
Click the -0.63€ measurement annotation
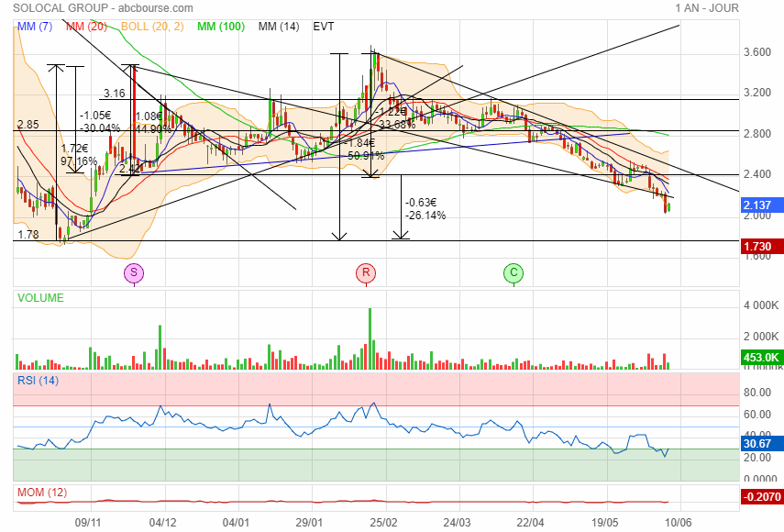pyautogui.click(x=421, y=203)
